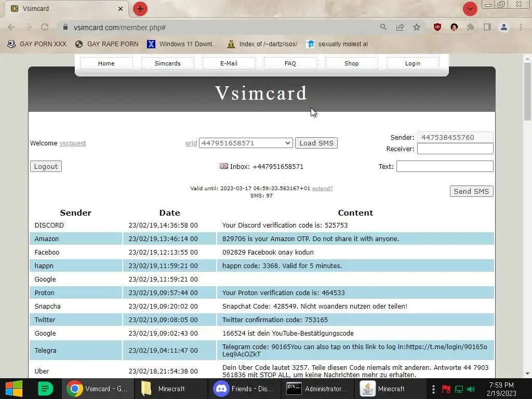532x399 pixels.
Task: Open the Login menu item
Action: point(413,63)
